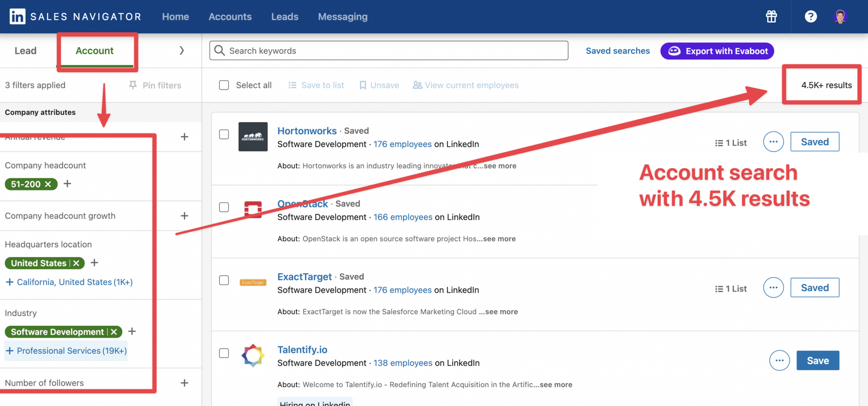Open the help question mark icon
Image resolution: width=868 pixels, height=406 pixels.
pos(811,17)
